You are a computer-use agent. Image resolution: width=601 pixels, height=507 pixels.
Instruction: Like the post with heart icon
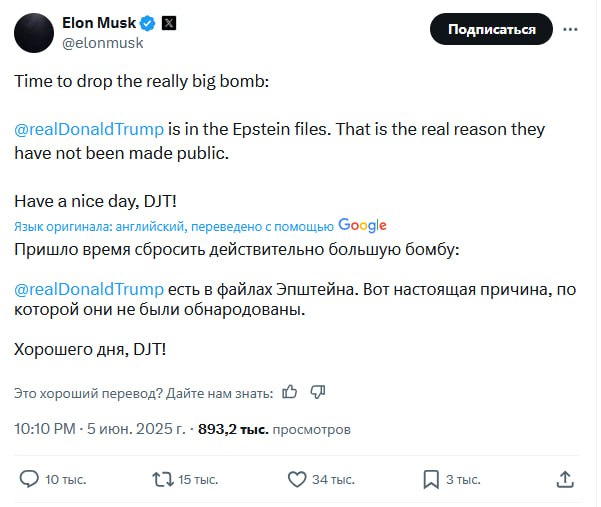[x=297, y=479]
